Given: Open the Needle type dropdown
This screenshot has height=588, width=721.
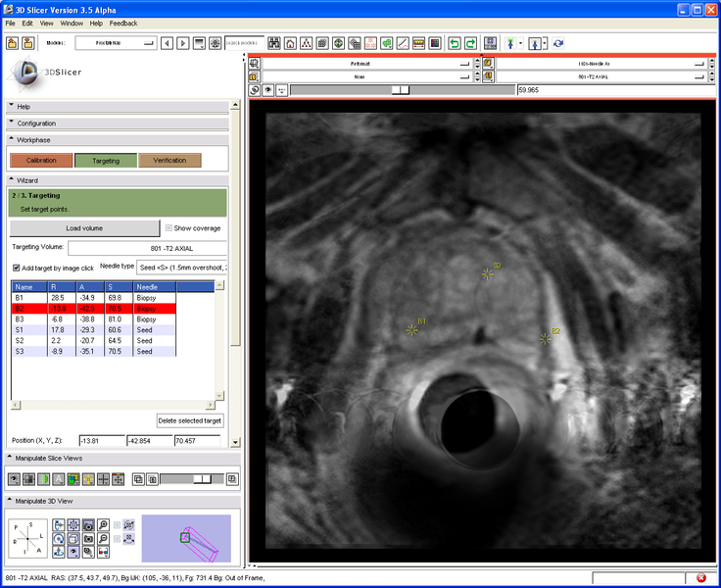Looking at the screenshot, I should pyautogui.click(x=182, y=268).
